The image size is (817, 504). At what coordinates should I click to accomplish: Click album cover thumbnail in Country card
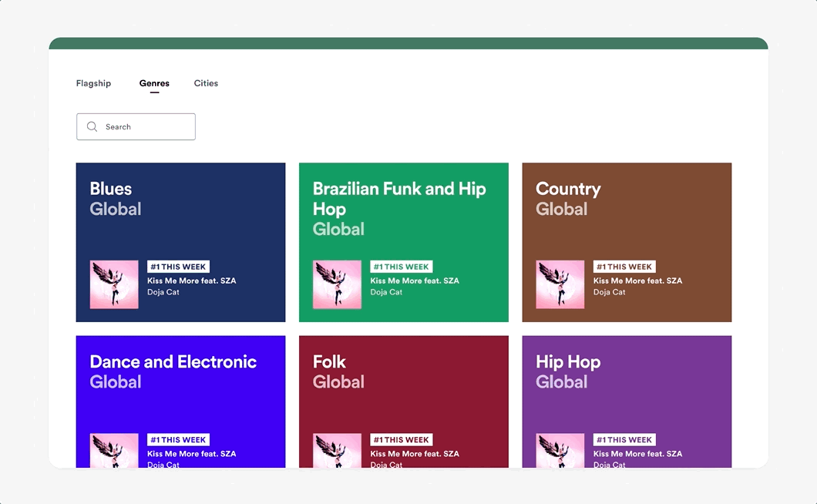click(x=560, y=284)
